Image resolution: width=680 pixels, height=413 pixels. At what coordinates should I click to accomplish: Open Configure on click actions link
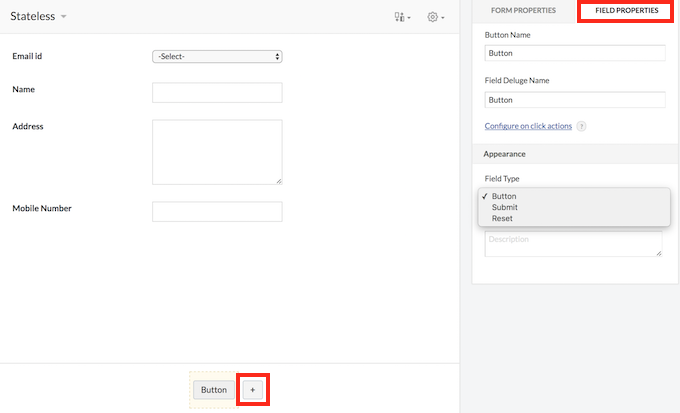[528, 126]
